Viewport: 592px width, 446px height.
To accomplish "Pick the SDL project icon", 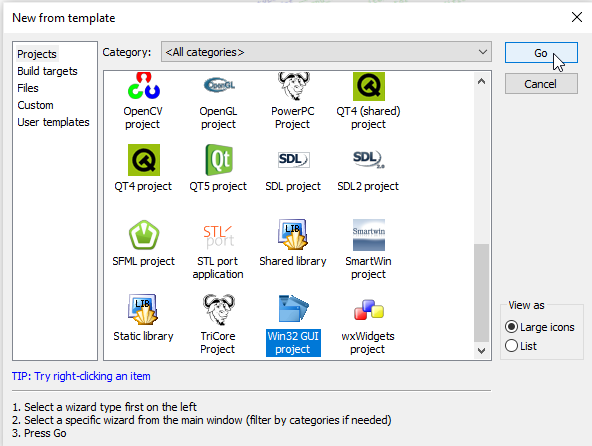I will pyautogui.click(x=293, y=159).
